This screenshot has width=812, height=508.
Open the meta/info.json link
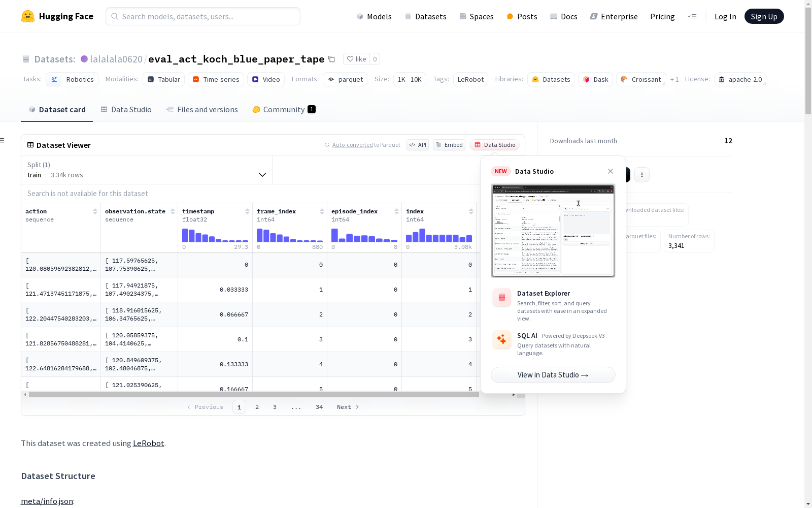[x=47, y=501]
